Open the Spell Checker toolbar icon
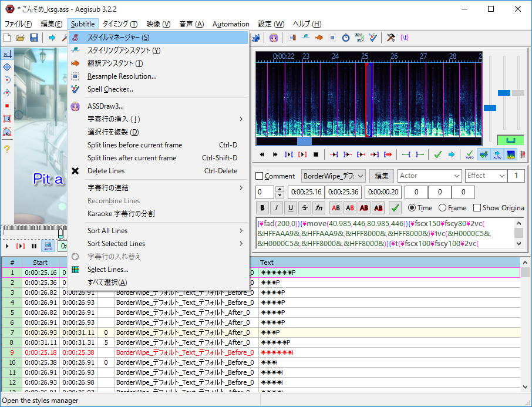 click(x=373, y=38)
